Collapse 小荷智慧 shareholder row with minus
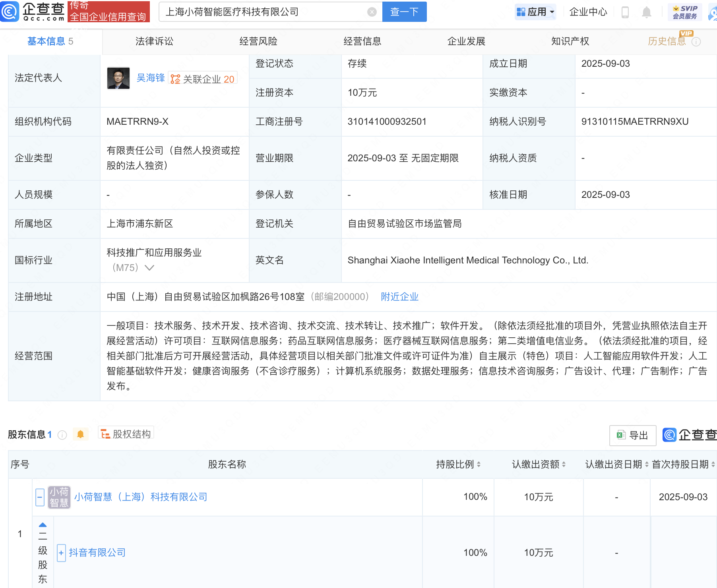Viewport: 717px width, 588px height. tap(40, 497)
